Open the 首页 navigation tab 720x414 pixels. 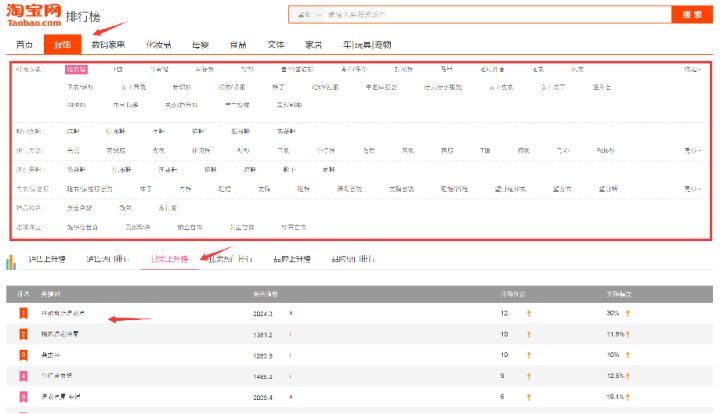click(x=24, y=46)
